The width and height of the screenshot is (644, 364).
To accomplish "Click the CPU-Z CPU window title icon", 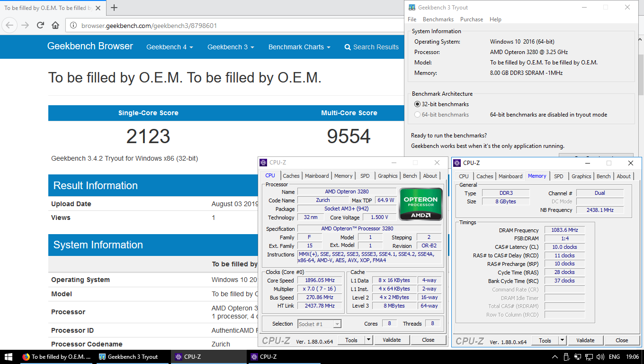I will point(263,163).
